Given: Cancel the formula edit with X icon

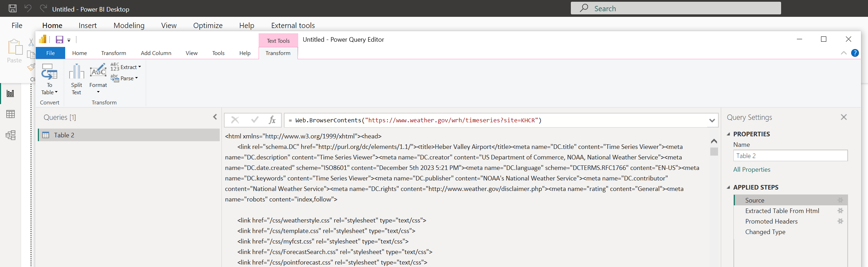Looking at the screenshot, I should click(x=235, y=120).
